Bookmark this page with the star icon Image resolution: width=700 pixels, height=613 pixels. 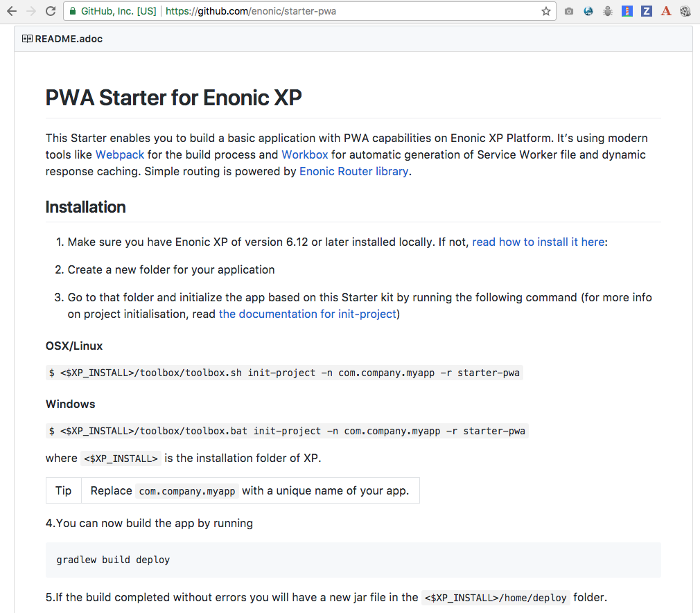545,11
